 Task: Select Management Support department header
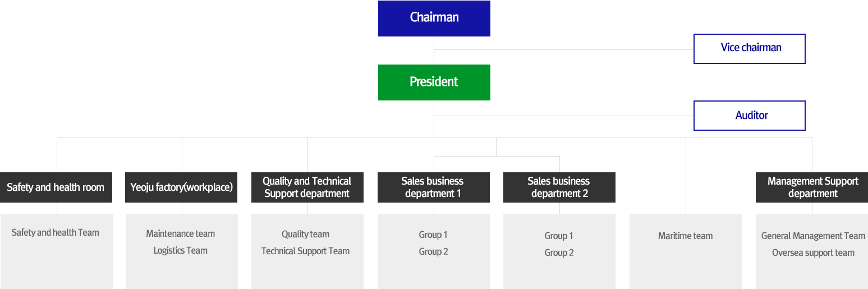click(x=812, y=187)
